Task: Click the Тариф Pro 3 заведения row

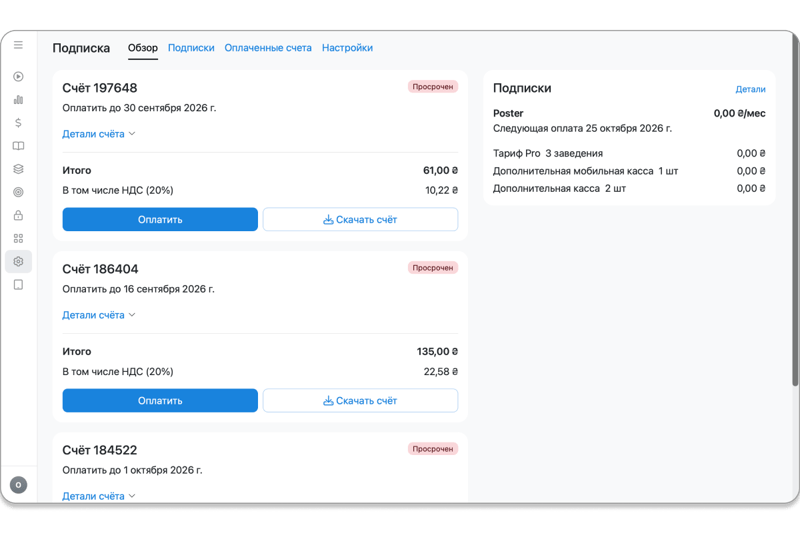Action: click(629, 154)
